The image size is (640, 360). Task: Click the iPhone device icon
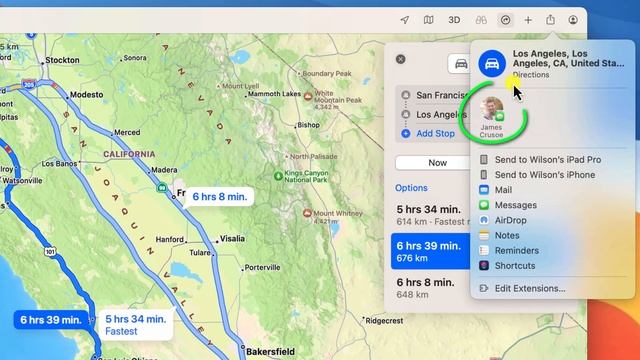pos(484,175)
